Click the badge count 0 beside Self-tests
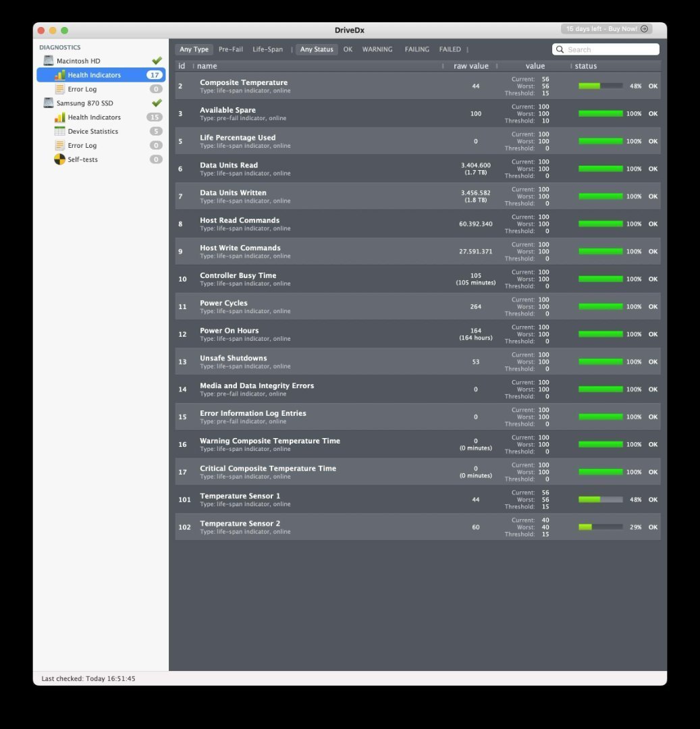700x729 pixels. tap(156, 159)
